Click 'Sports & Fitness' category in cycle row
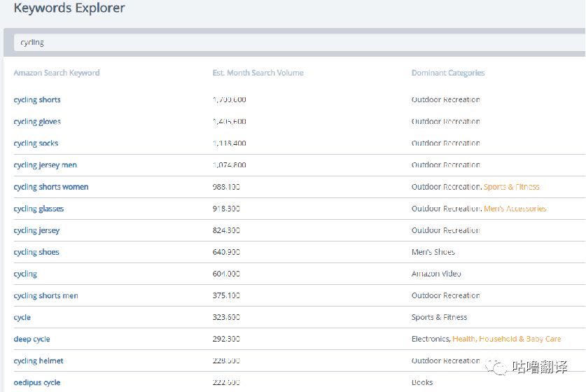This screenshot has height=392, width=586. pos(439,317)
